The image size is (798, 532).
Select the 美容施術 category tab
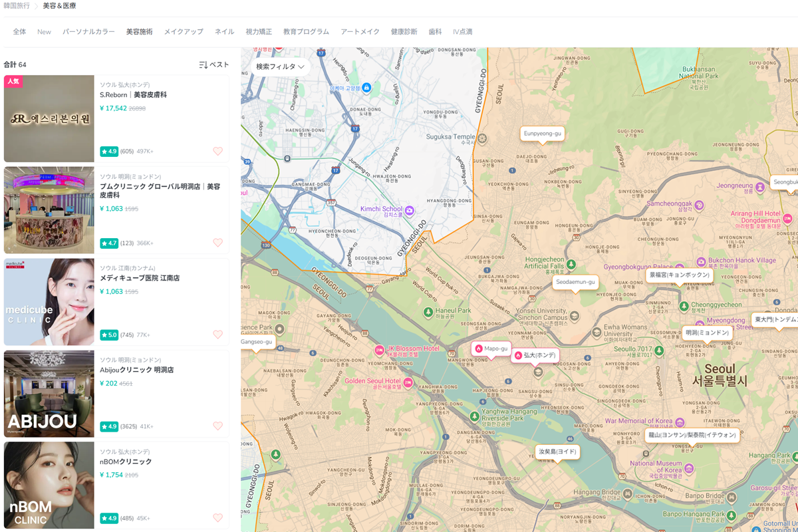tap(139, 32)
